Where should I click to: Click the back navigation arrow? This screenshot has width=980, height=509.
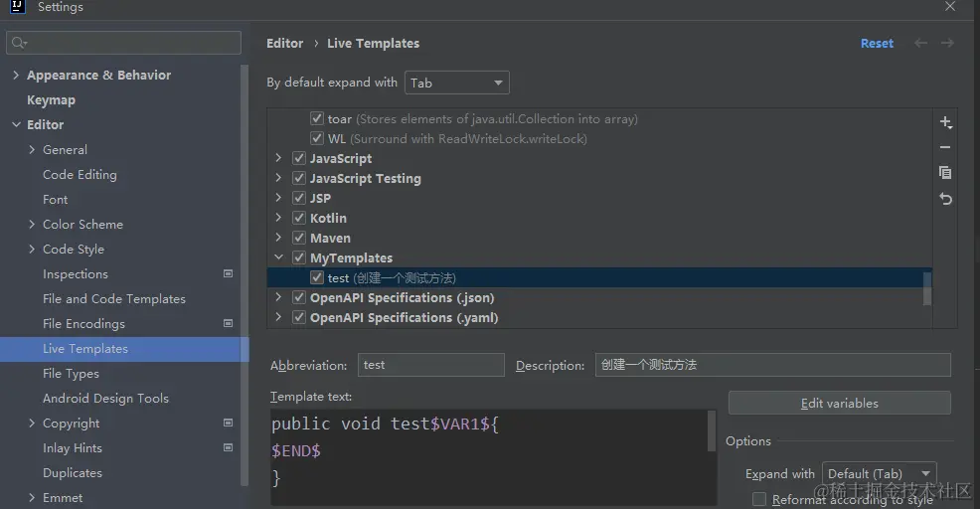click(x=920, y=43)
